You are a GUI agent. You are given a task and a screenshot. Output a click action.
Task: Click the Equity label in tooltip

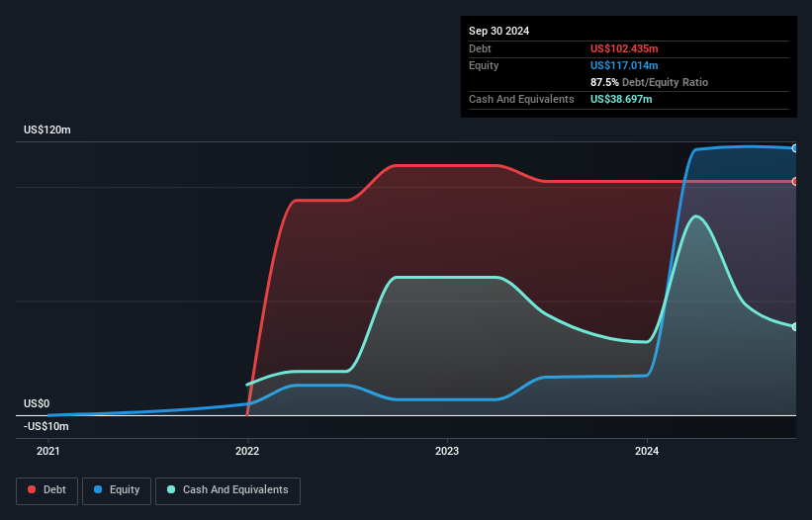click(x=484, y=65)
